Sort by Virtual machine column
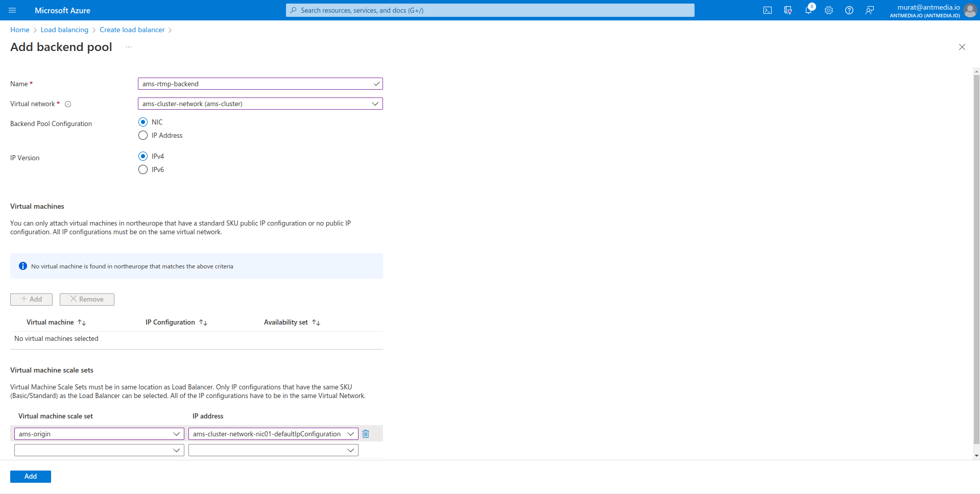Screen dimensions: 980x494 tap(56, 323)
